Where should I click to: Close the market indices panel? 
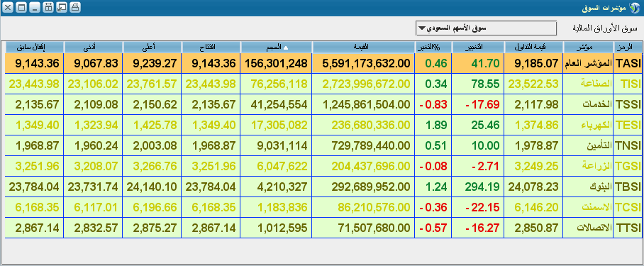[x=9, y=7]
